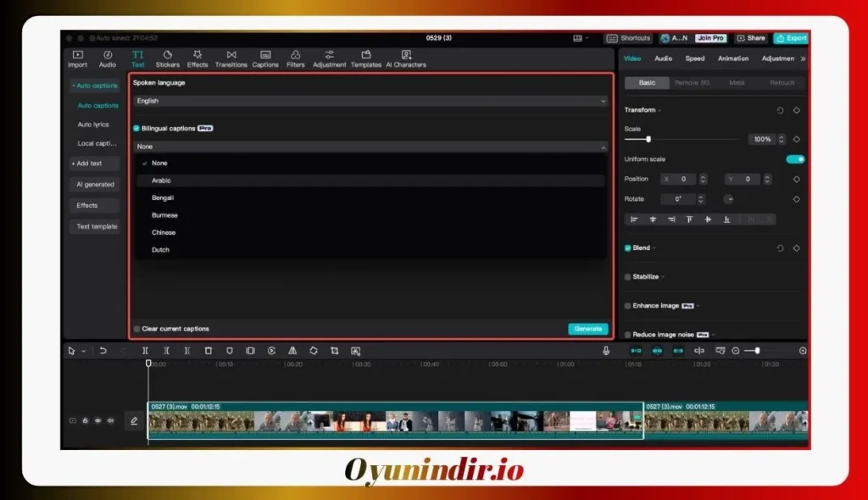
Task: Click the Rotate degrees stepper arrows
Action: (701, 199)
